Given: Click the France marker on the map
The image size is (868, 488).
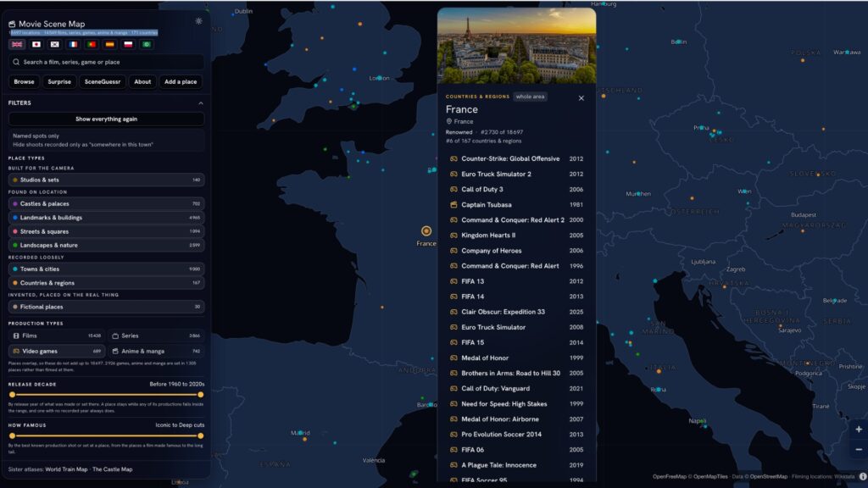Looking at the screenshot, I should click(426, 230).
